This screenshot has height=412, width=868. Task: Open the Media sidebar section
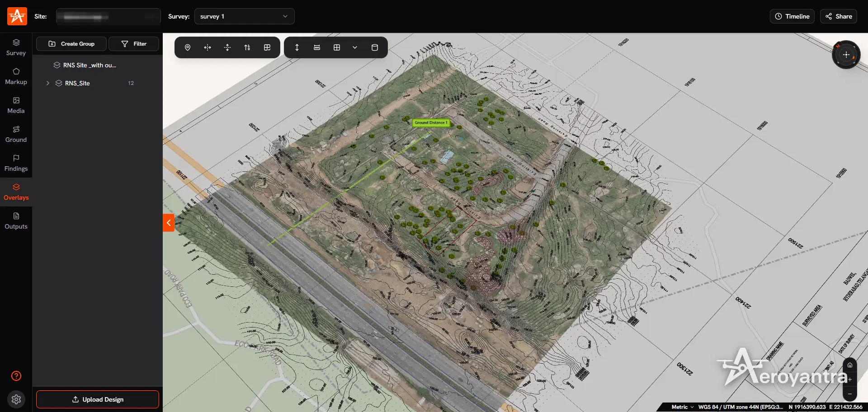coord(16,105)
